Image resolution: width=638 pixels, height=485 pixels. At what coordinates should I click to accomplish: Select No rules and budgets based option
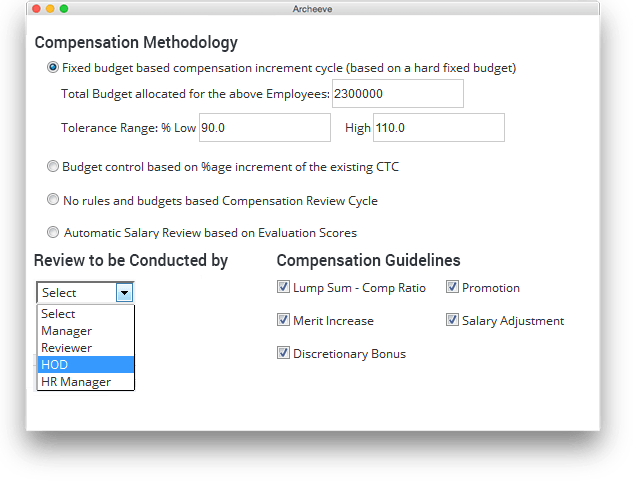coord(53,199)
